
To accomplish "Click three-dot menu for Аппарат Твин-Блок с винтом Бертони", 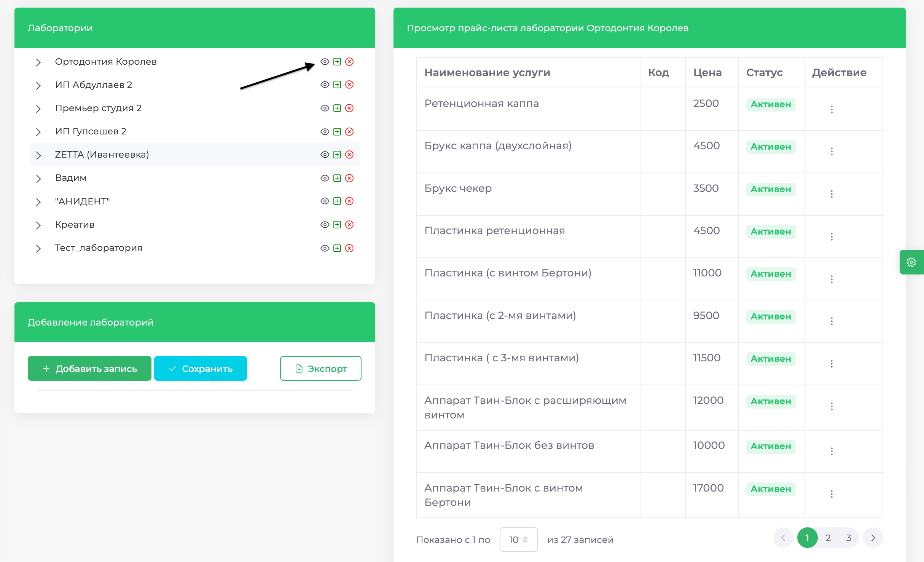I will pos(832,494).
